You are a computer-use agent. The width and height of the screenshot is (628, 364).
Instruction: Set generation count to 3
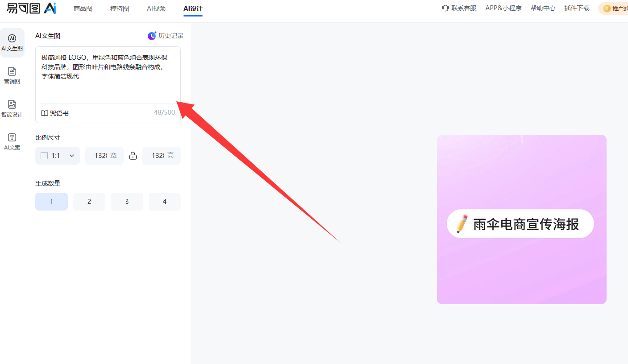point(127,202)
